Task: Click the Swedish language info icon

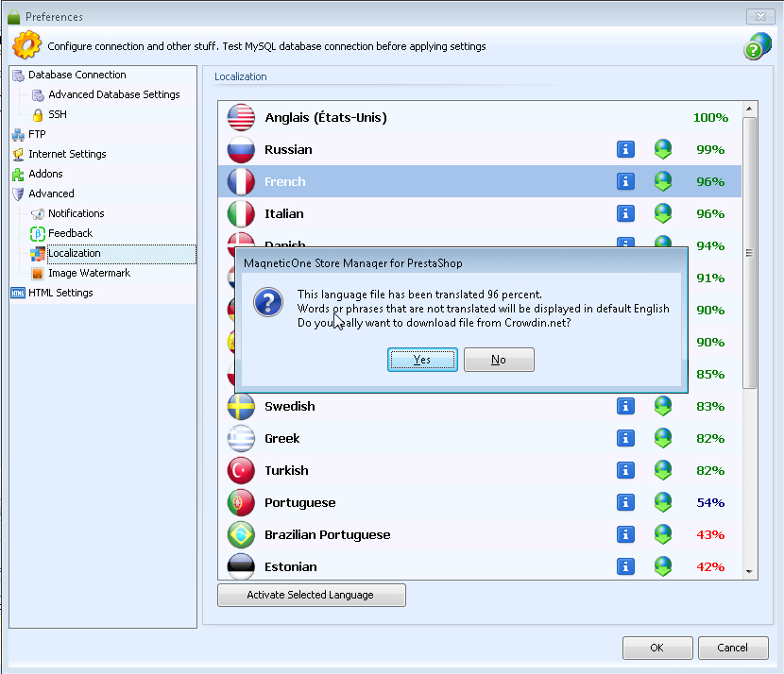Action: pos(625,406)
